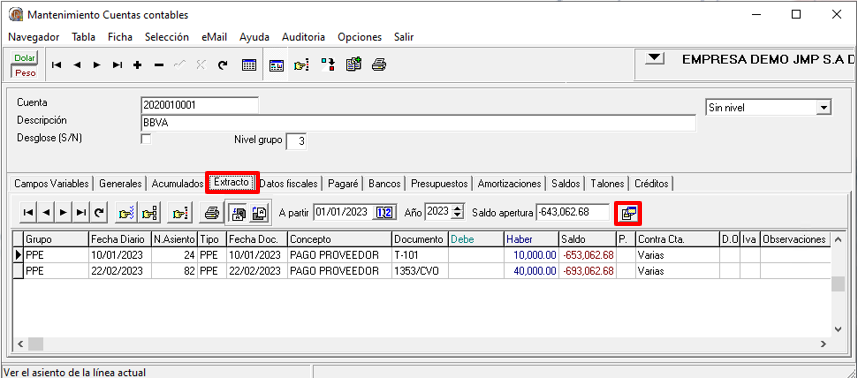Open the Saldos tab
Screen dimensions: 857x378
pos(566,184)
